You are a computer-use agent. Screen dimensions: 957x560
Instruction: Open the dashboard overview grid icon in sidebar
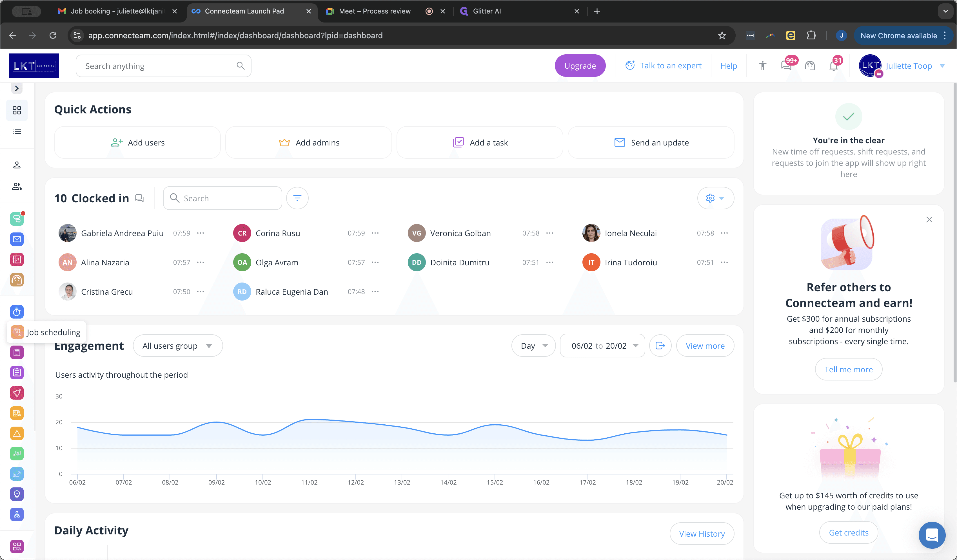click(x=17, y=110)
